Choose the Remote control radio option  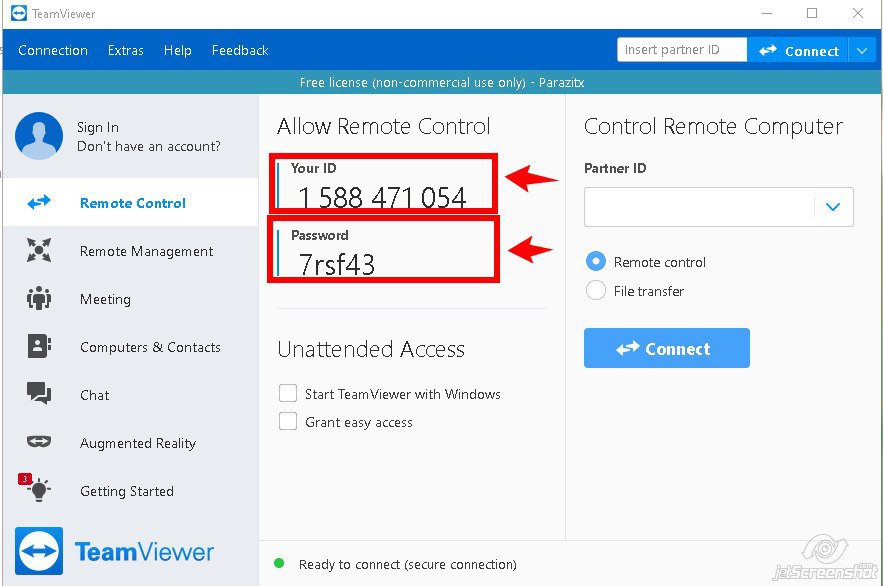pyautogui.click(x=596, y=262)
